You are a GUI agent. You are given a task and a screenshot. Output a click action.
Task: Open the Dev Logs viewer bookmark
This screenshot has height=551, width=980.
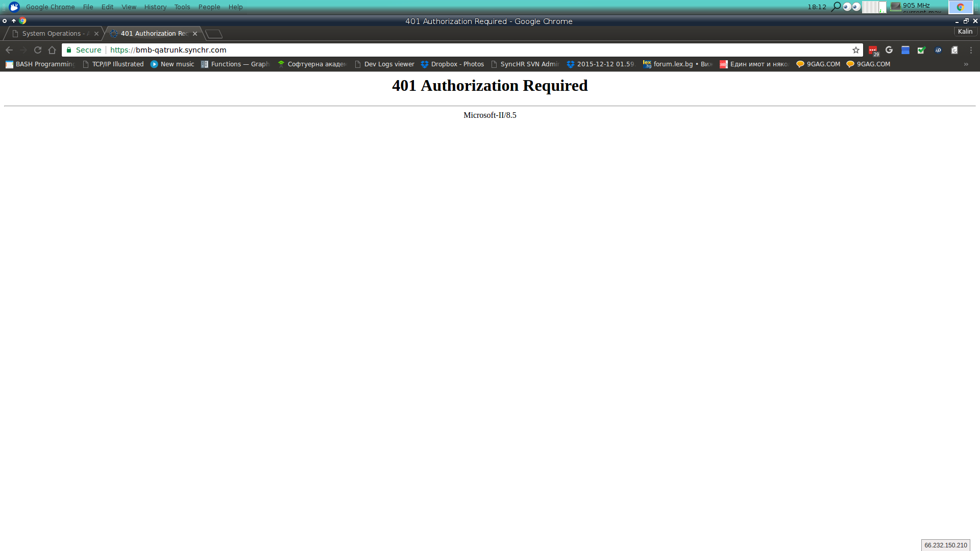coord(384,64)
